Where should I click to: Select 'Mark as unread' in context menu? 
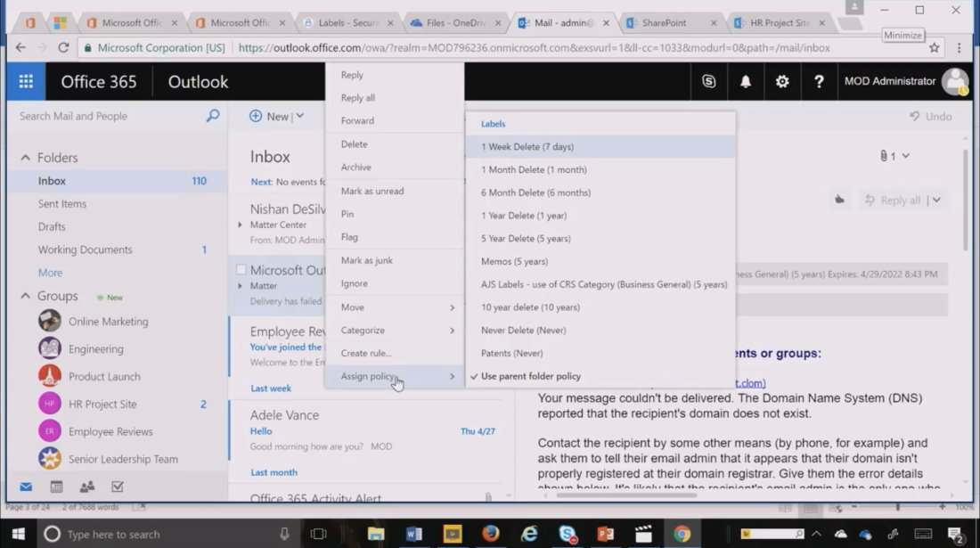tap(372, 191)
